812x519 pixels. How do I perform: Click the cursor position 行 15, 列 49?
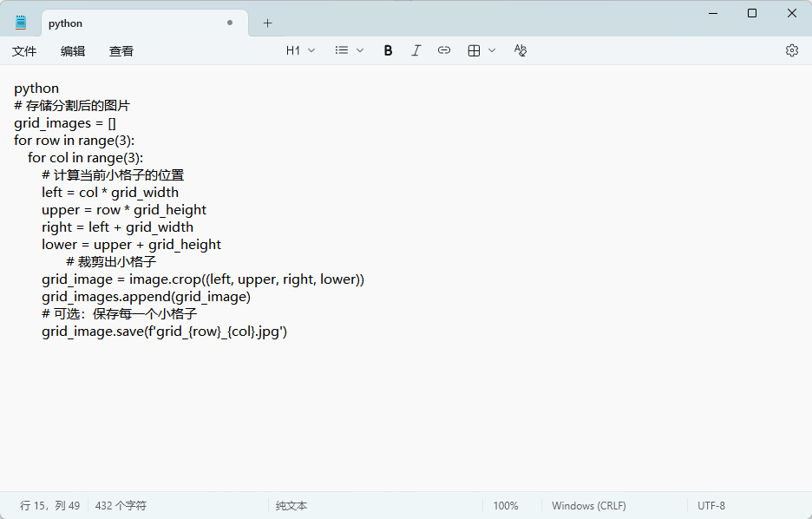pyautogui.click(x=49, y=505)
